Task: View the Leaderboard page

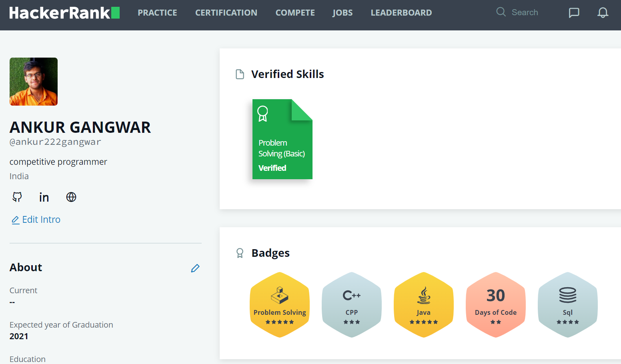Action: tap(401, 13)
